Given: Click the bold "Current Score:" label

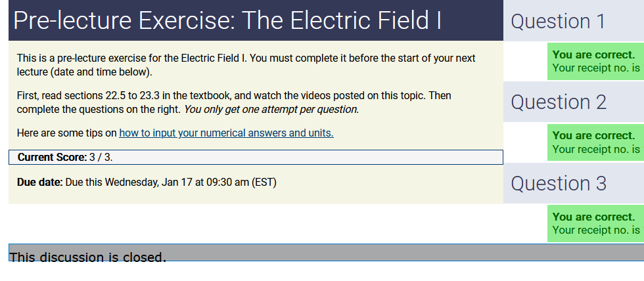Looking at the screenshot, I should coord(52,158).
